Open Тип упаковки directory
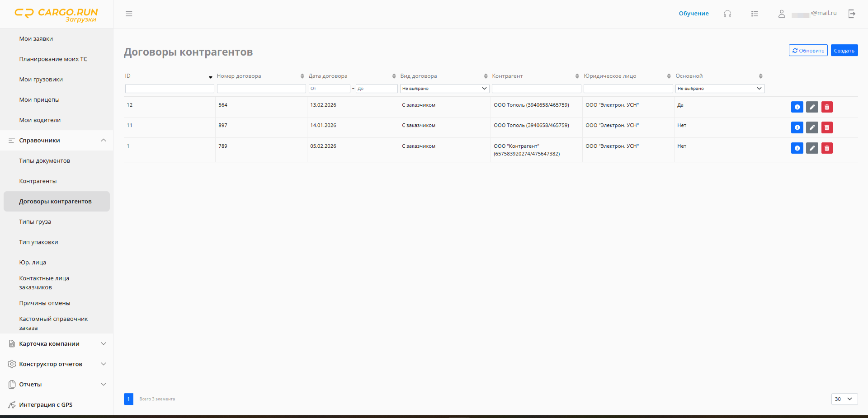868x418 pixels. coord(38,242)
